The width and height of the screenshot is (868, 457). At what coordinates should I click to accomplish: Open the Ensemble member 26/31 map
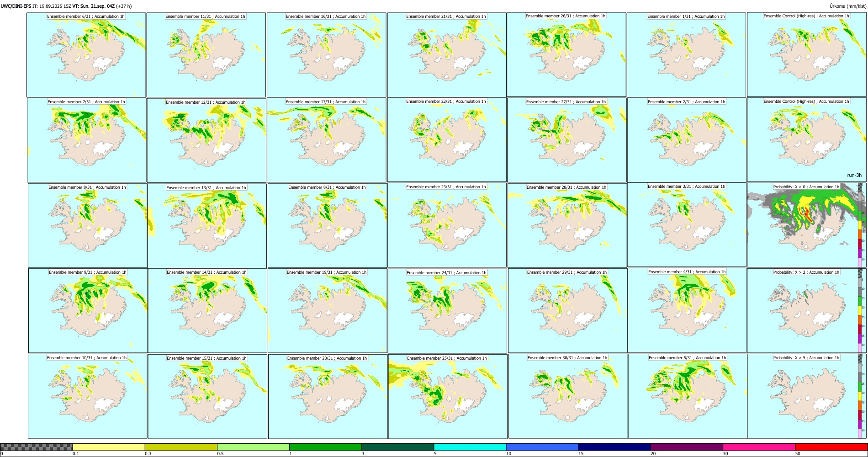[x=566, y=54]
